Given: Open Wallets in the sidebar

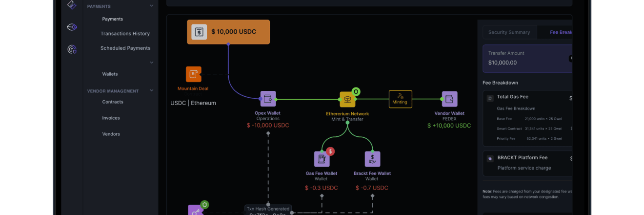Looking at the screenshot, I should (110, 74).
